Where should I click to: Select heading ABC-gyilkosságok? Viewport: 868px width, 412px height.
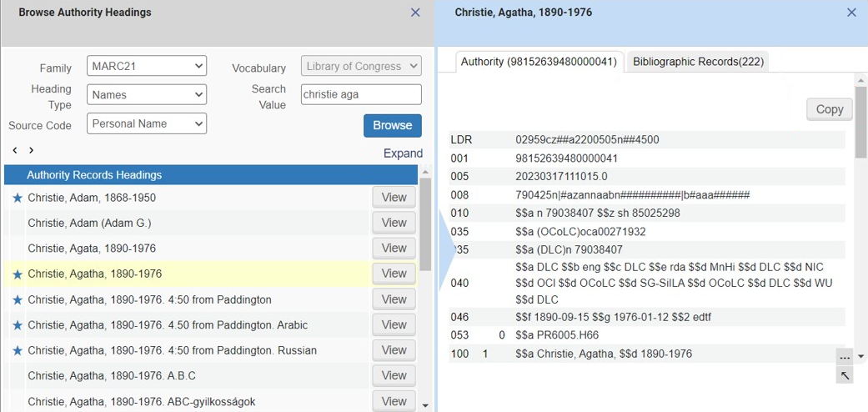coord(142,401)
